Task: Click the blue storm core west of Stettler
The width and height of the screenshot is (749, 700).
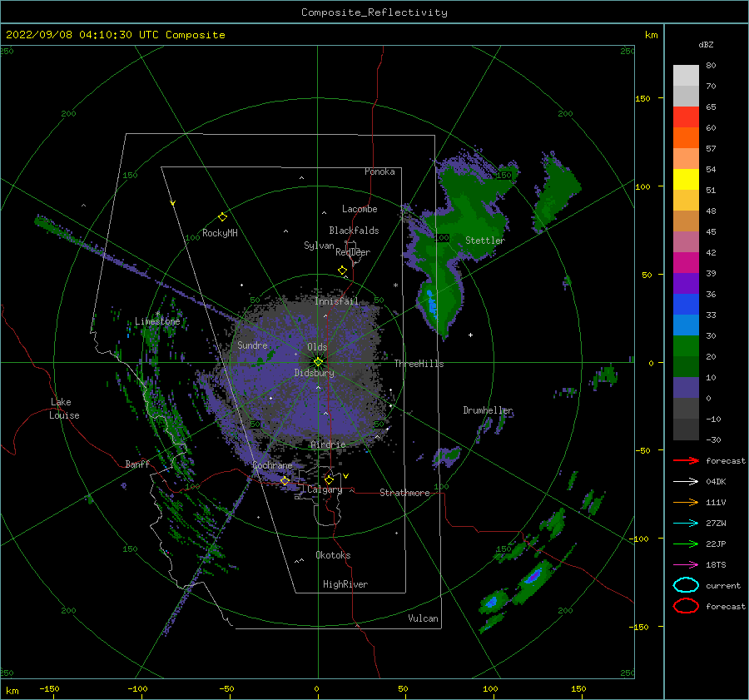Action: coord(432,304)
